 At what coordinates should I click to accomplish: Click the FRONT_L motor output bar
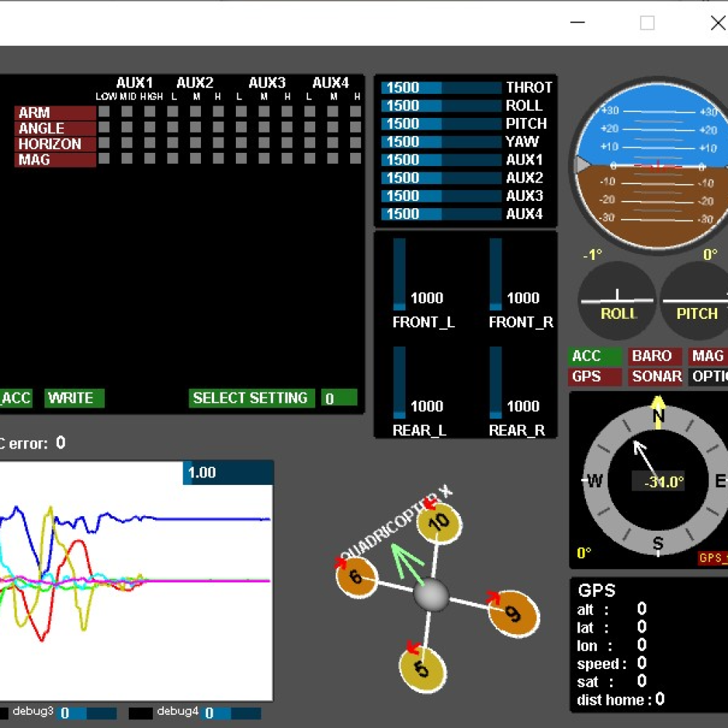[x=399, y=274]
